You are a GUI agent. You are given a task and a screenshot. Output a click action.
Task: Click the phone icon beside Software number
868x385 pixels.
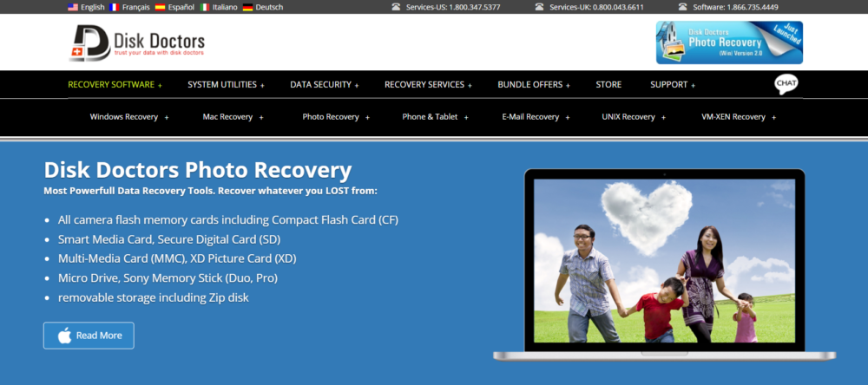tap(682, 7)
